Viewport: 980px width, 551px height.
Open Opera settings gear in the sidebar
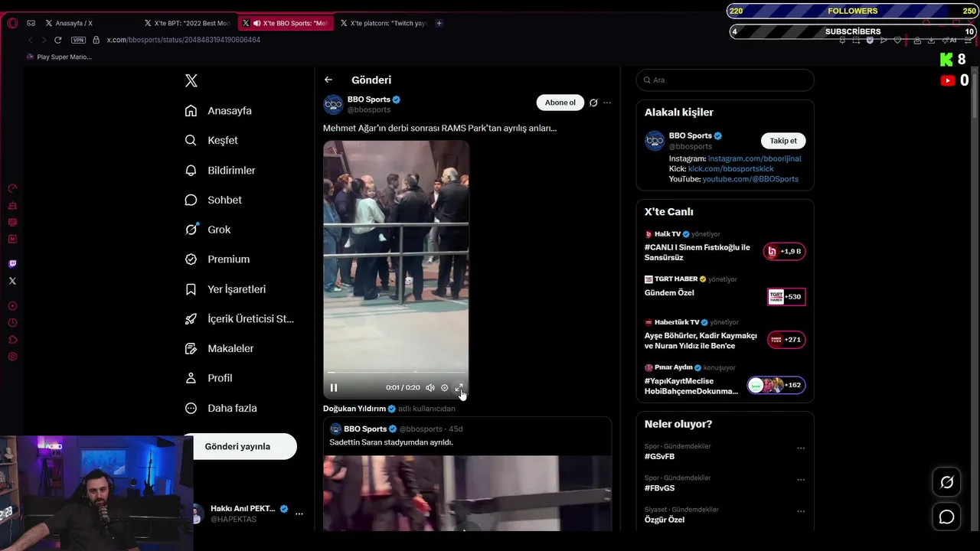coord(12,357)
